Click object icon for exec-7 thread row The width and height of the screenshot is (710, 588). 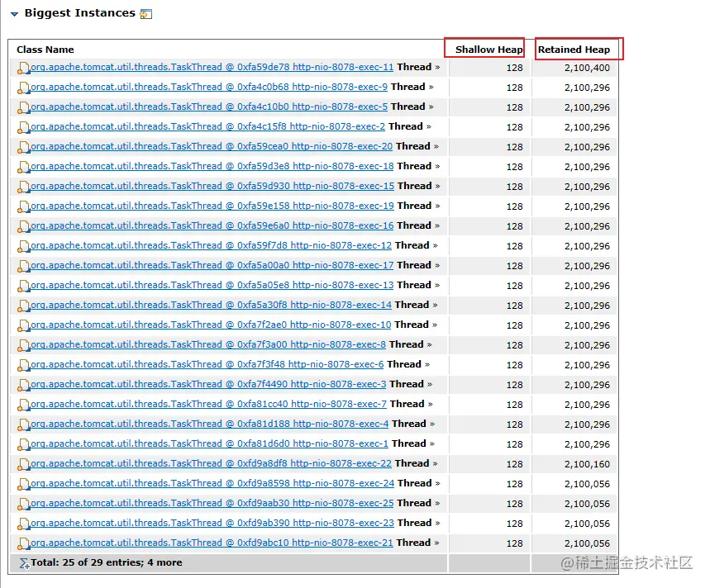tap(23, 405)
